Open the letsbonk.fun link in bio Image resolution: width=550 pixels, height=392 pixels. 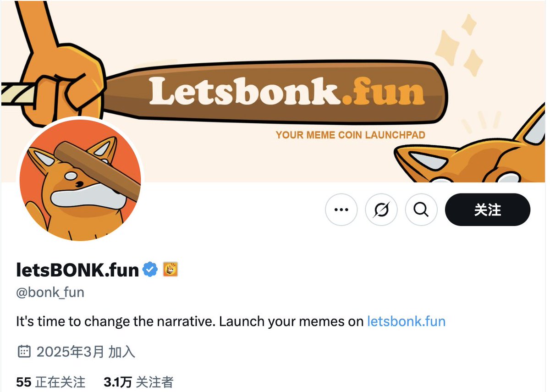(407, 321)
